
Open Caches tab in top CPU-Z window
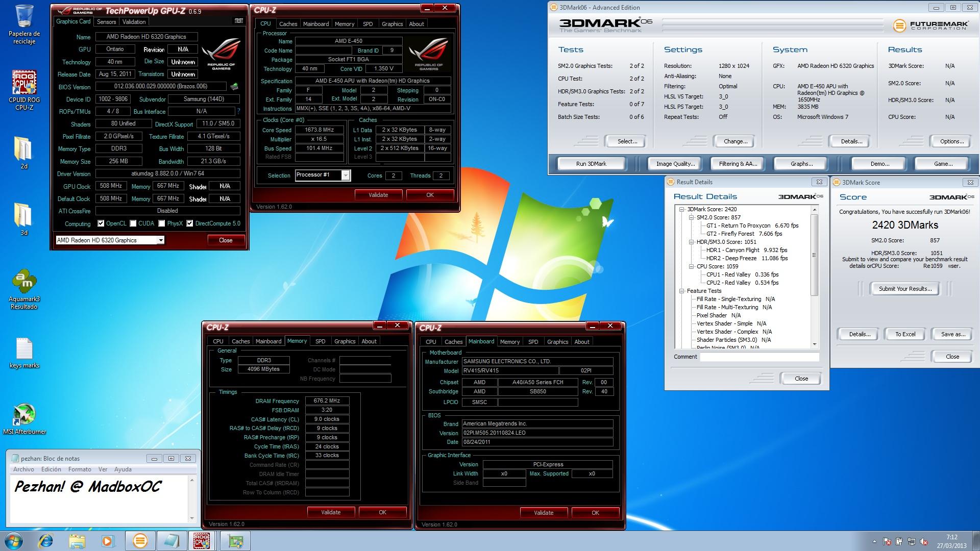pos(288,24)
